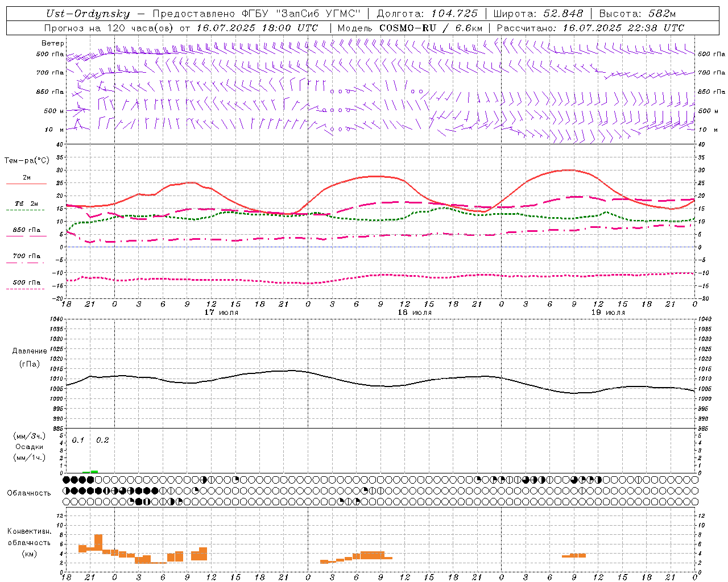Select the 700 гПа label left of wind barbs
Image resolution: width=728 pixels, height=582 pixels.
coord(50,73)
